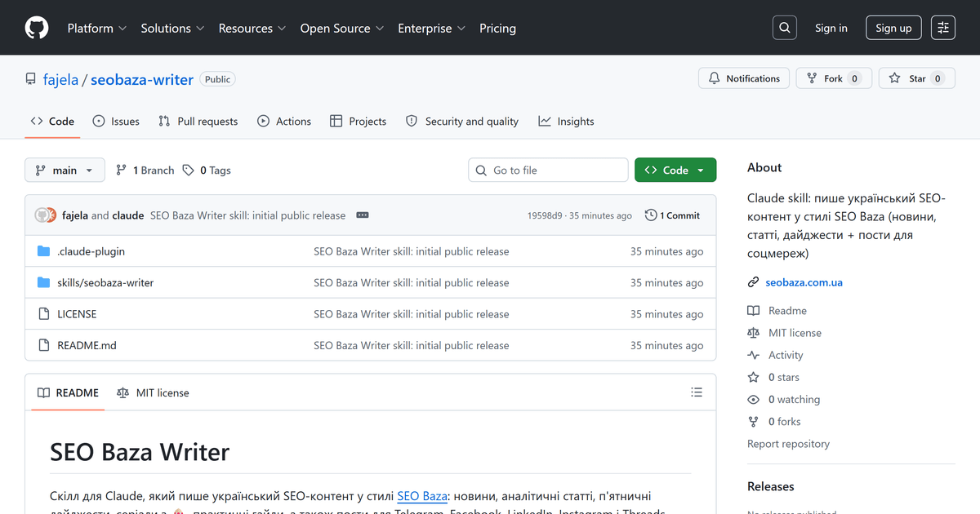
Task: Open the green Code dropdown button
Action: 675,170
